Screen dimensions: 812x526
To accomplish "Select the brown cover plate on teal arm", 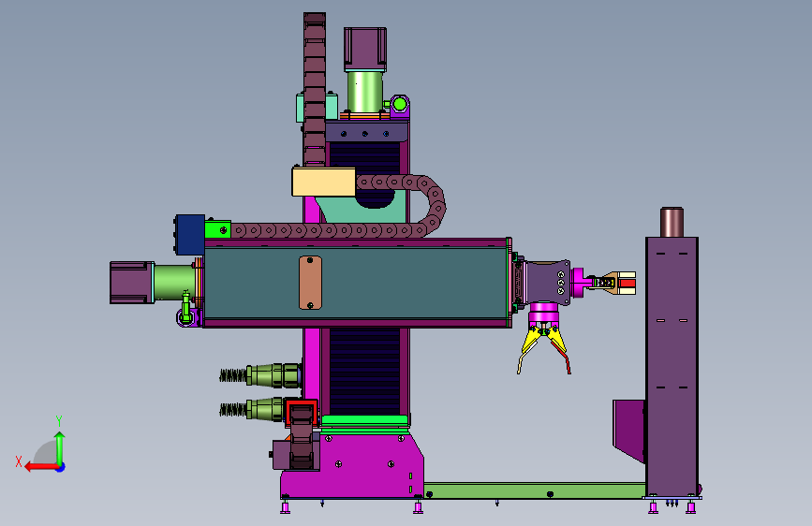I will [310, 283].
